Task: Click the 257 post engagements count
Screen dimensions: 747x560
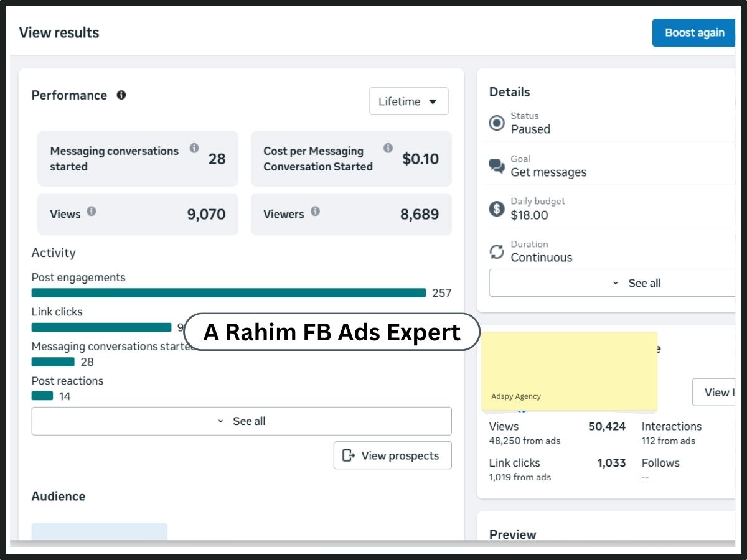Action: (x=441, y=293)
